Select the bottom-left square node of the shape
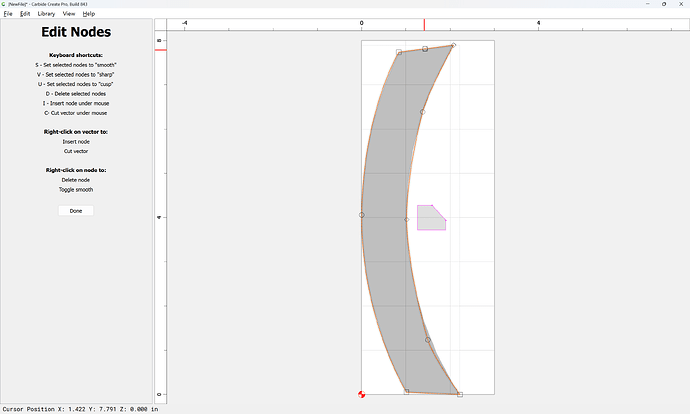 coord(407,391)
